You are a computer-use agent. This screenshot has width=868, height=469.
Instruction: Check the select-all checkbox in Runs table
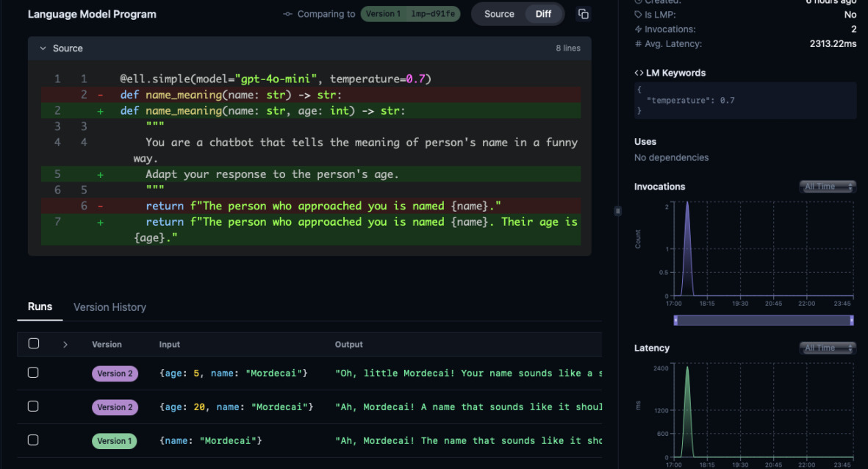(x=32, y=344)
